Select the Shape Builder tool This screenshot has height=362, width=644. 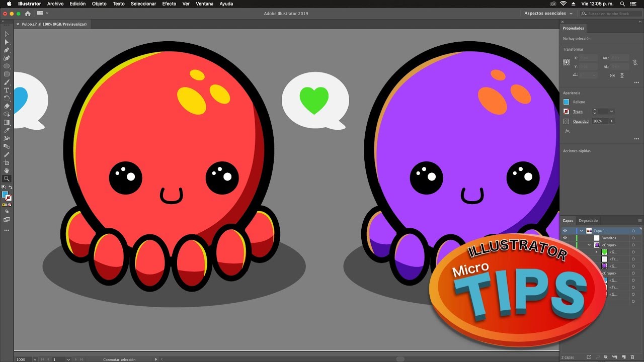click(7, 114)
